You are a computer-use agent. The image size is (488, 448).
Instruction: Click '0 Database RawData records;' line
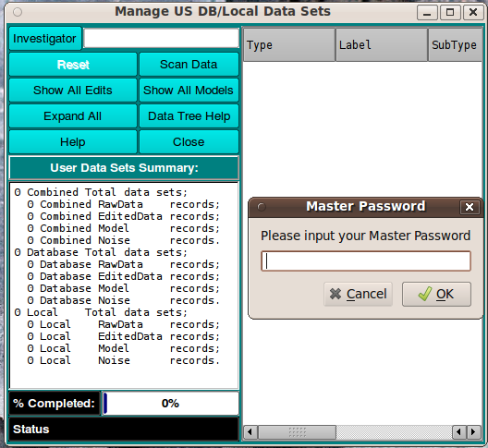123,264
